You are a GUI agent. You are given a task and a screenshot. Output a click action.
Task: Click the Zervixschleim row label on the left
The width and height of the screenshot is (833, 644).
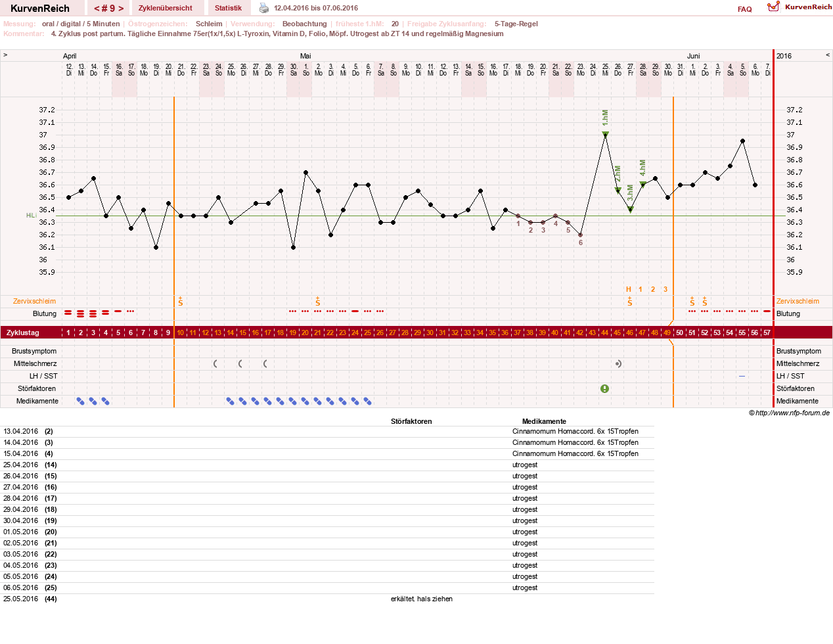pyautogui.click(x=34, y=301)
